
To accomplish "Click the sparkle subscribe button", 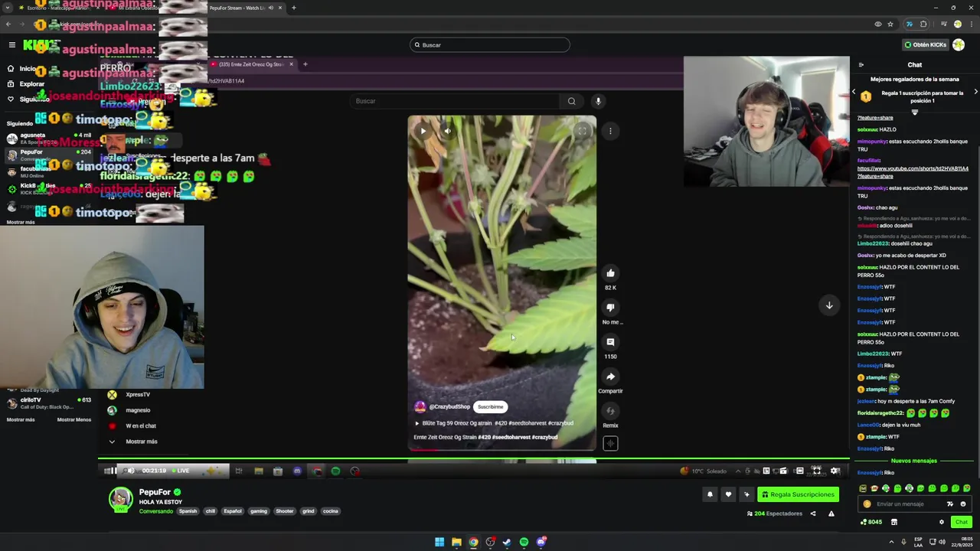I will pos(746,494).
